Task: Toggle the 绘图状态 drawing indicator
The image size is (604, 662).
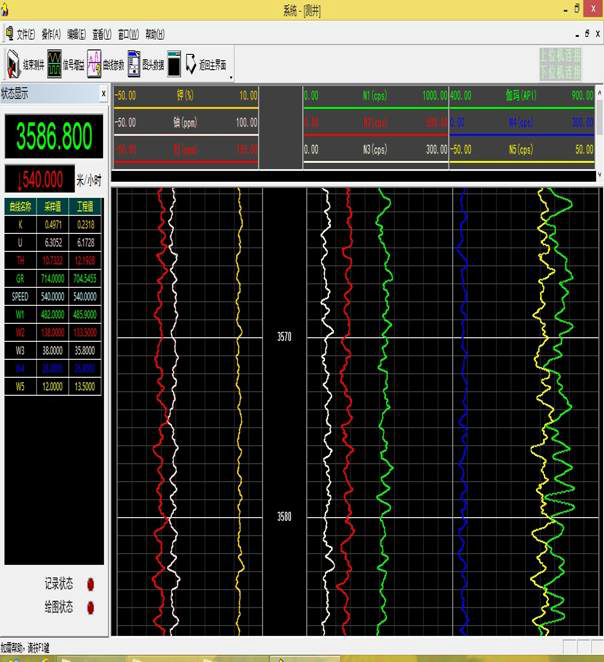Action: [91, 606]
